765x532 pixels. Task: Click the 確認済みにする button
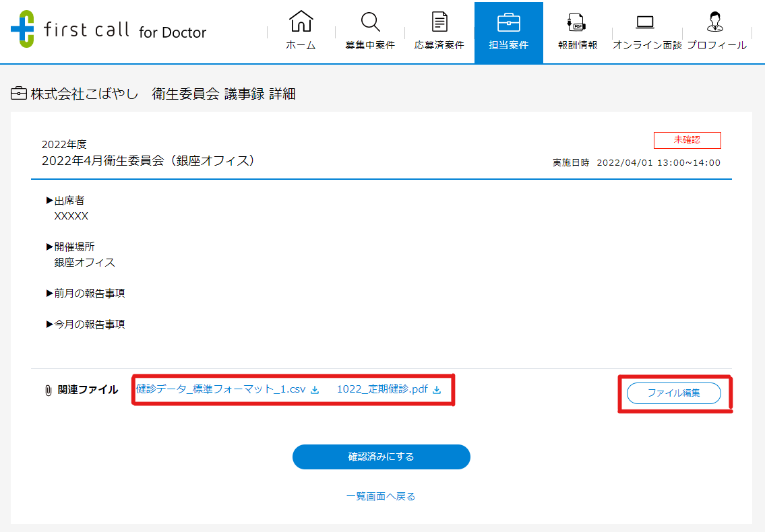click(381, 457)
